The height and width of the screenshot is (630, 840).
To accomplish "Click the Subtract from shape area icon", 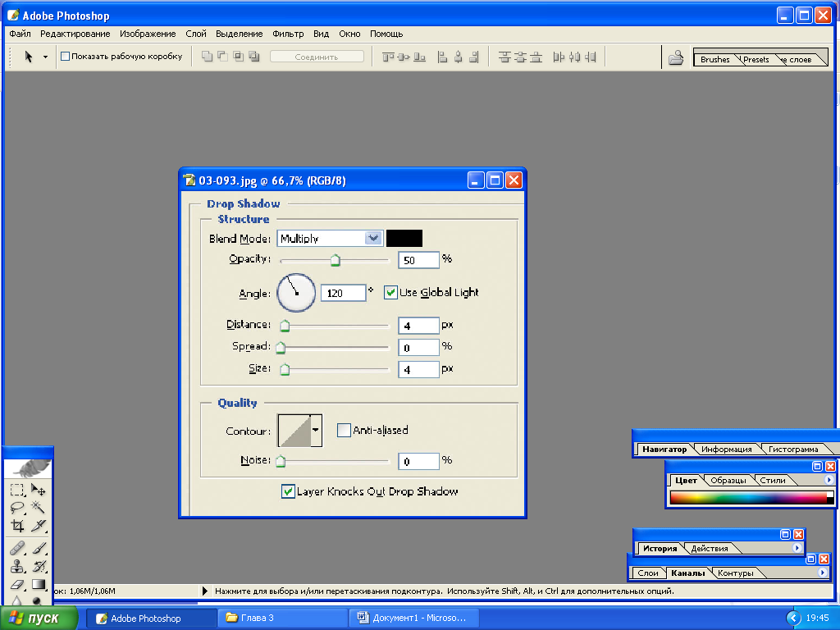I will [x=222, y=57].
